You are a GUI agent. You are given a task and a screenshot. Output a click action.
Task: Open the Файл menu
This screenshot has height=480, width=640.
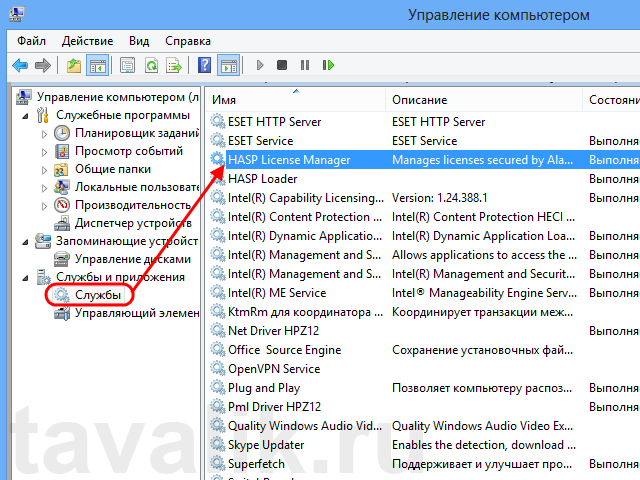(31, 41)
